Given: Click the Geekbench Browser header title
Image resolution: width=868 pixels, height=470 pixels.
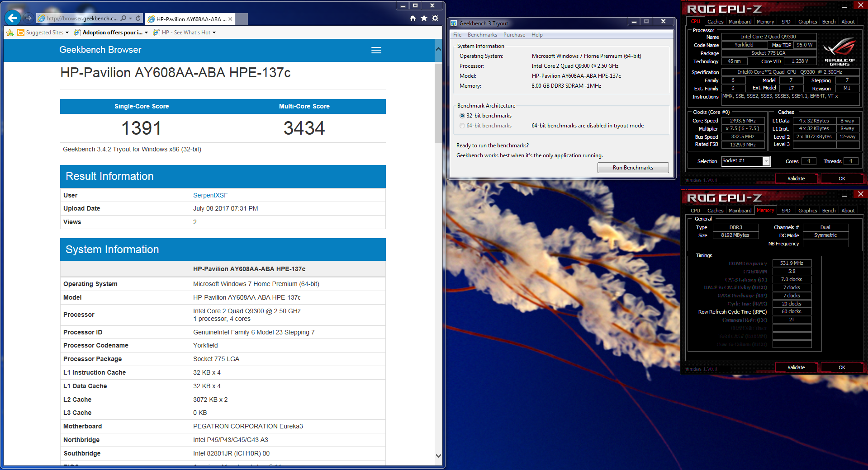Looking at the screenshot, I should [100, 50].
